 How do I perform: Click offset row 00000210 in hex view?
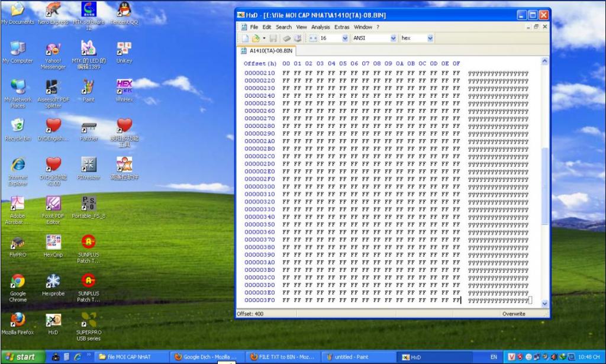pyautogui.click(x=259, y=73)
